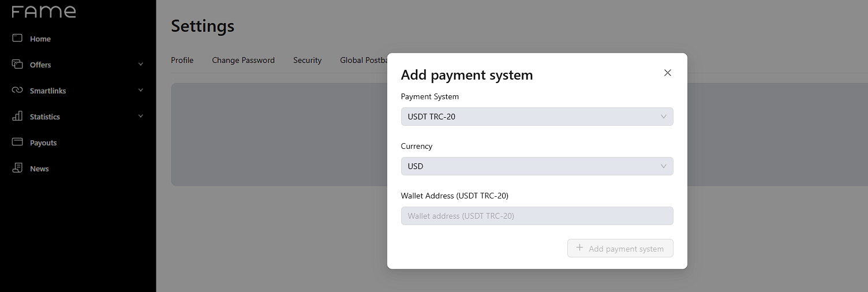Switch to the Security tab
The image size is (868, 292).
(x=307, y=60)
